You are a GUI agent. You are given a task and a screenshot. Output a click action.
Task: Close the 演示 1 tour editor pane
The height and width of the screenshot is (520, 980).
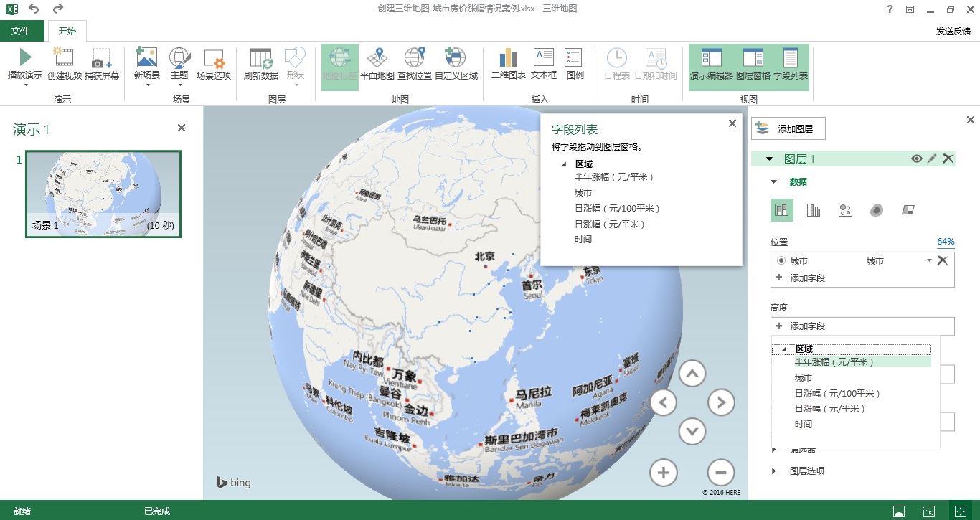pyautogui.click(x=182, y=128)
